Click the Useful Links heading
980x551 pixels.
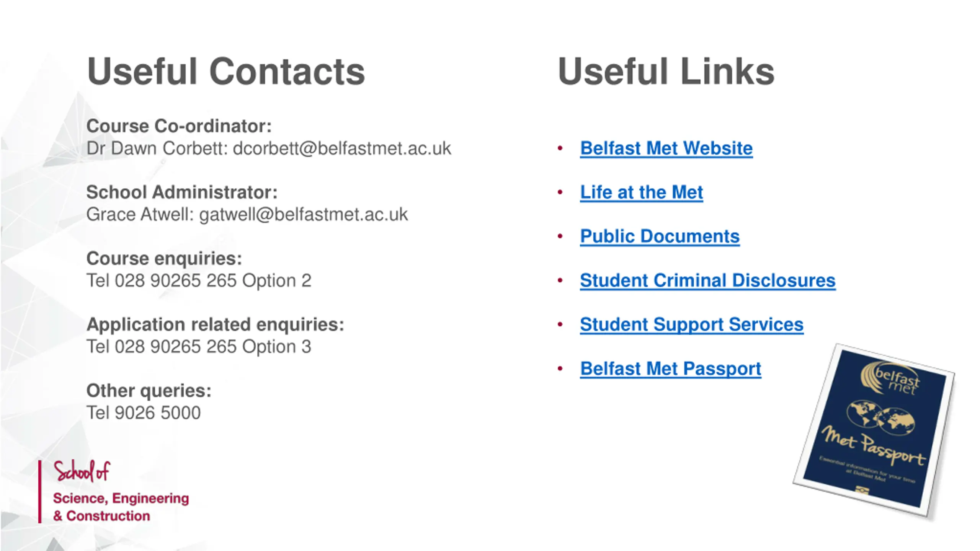point(666,72)
